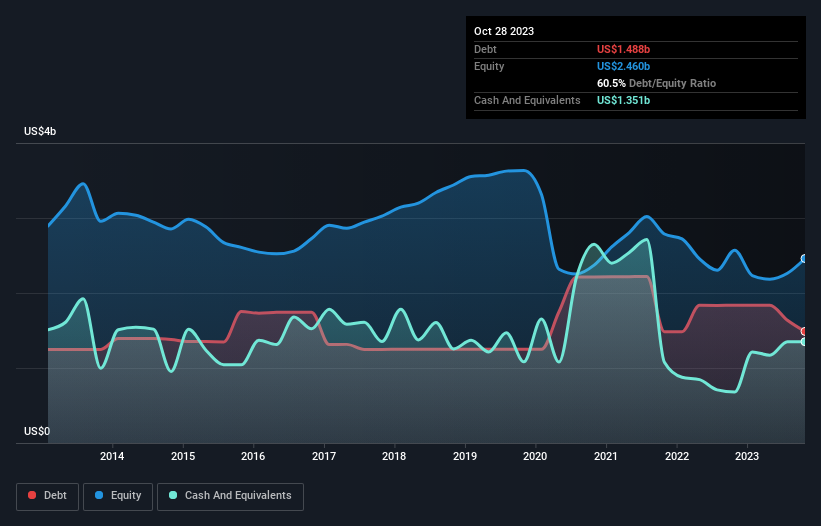The width and height of the screenshot is (821, 526).
Task: Click the blue Equity endpoint marker on chart
Action: tap(804, 259)
